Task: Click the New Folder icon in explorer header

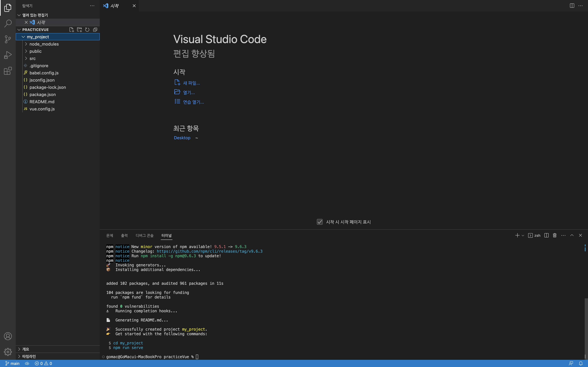Action: tap(79, 30)
